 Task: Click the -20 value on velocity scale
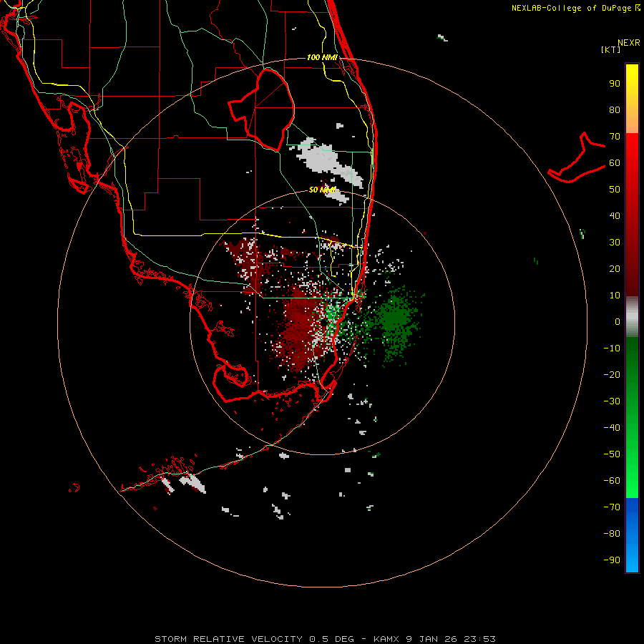pyautogui.click(x=612, y=374)
